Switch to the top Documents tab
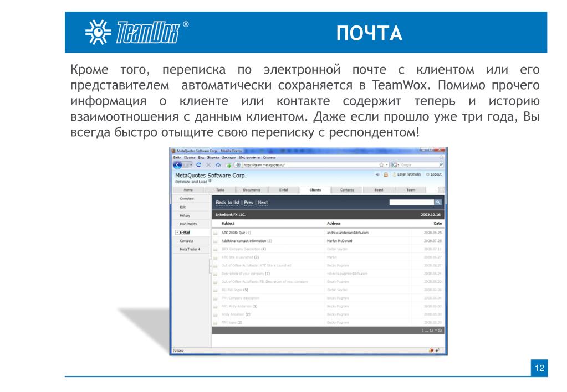567x392 pixels. (x=252, y=190)
